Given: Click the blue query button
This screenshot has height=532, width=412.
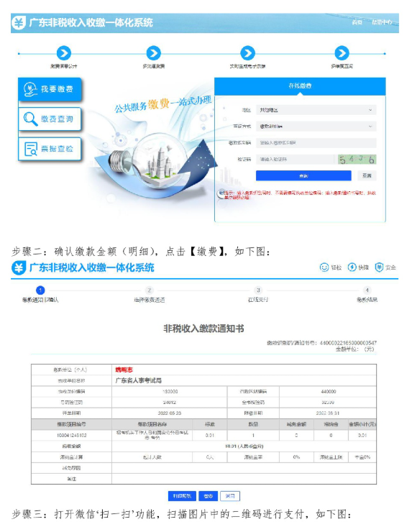Looking at the screenshot, I should click(303, 175).
